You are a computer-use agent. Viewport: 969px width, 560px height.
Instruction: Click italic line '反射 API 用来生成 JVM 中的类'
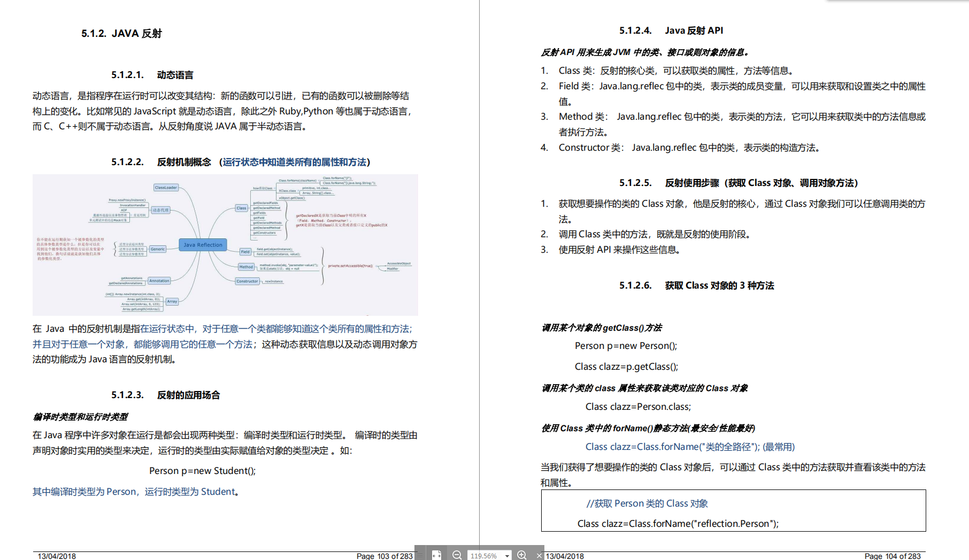click(645, 52)
